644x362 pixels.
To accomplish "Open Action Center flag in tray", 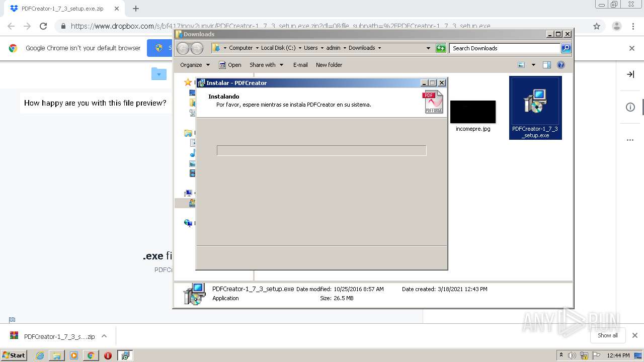I will tap(596, 355).
